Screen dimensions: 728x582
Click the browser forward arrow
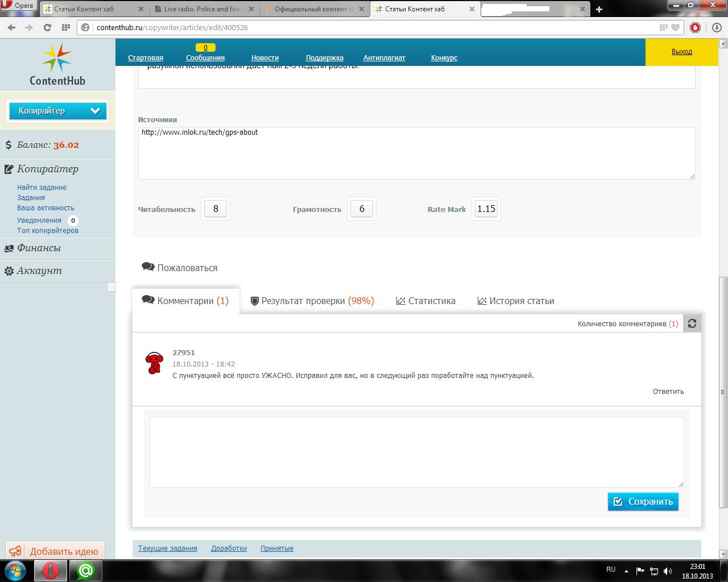pos(28,27)
